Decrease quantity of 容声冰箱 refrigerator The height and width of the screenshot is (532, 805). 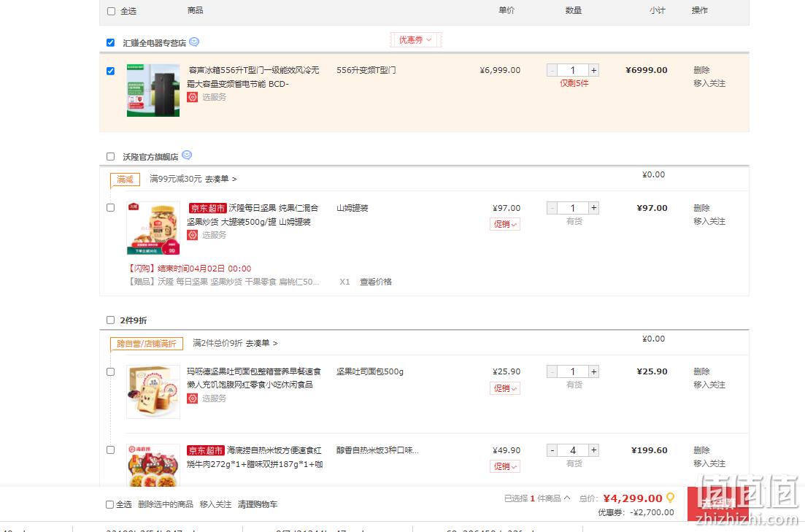[552, 70]
